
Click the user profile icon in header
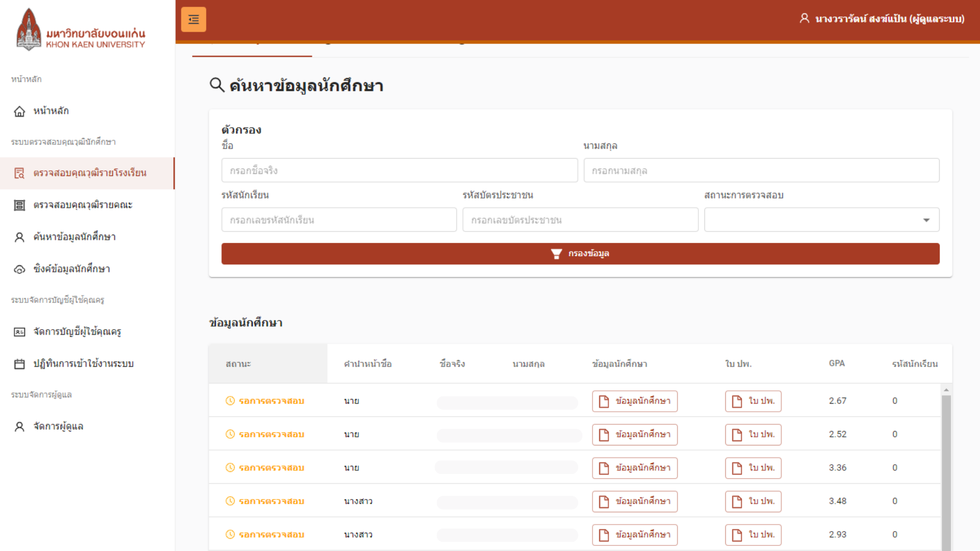pos(804,19)
